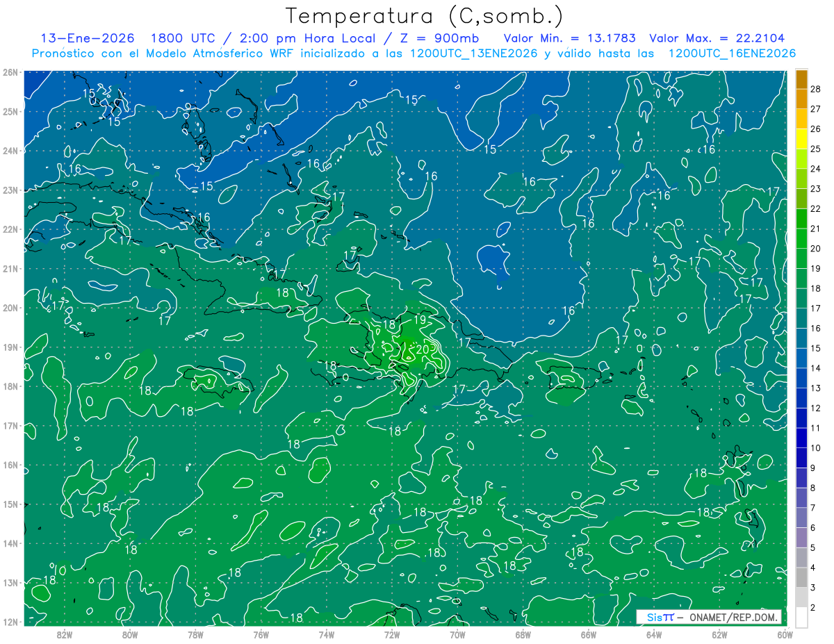Image resolution: width=834 pixels, height=644 pixels.
Task: Click the 66W longitude axis label
Action: tap(589, 634)
